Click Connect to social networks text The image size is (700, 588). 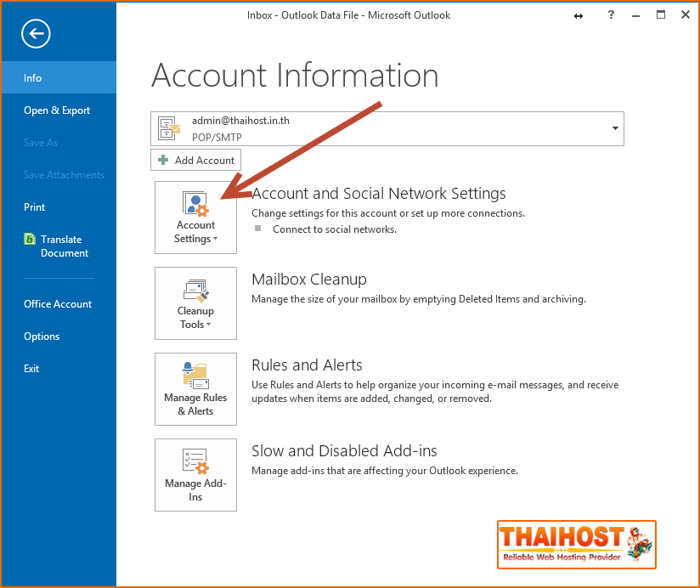coord(335,229)
